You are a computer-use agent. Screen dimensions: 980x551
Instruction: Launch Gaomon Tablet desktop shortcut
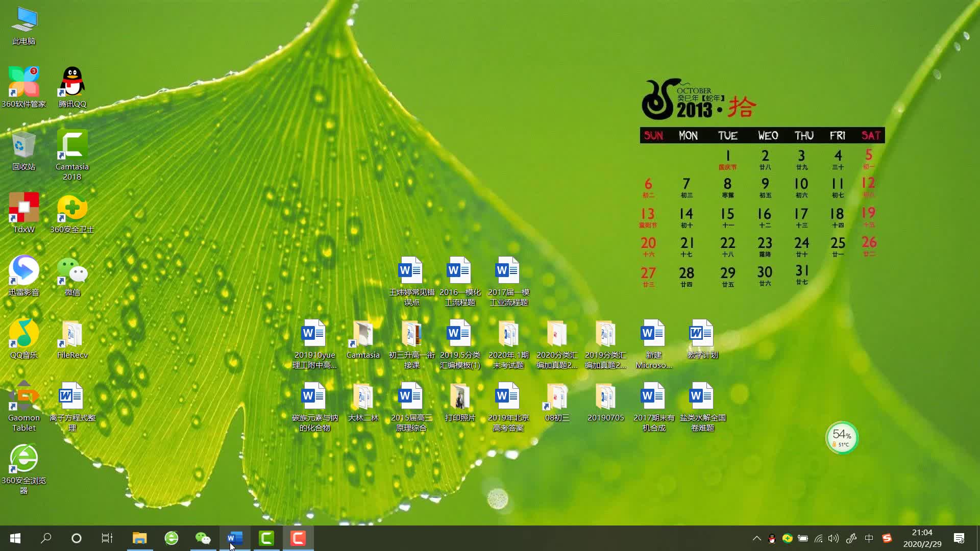coord(24,407)
